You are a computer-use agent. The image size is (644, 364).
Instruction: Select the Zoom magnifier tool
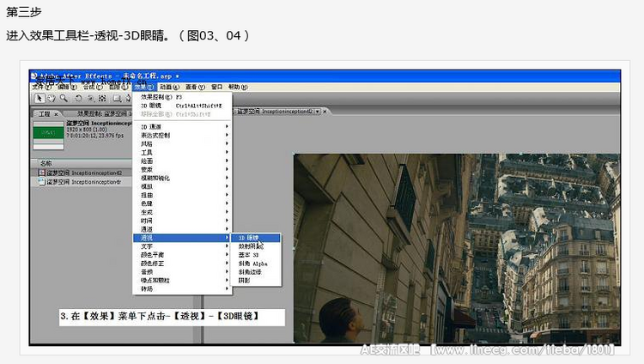(64, 98)
